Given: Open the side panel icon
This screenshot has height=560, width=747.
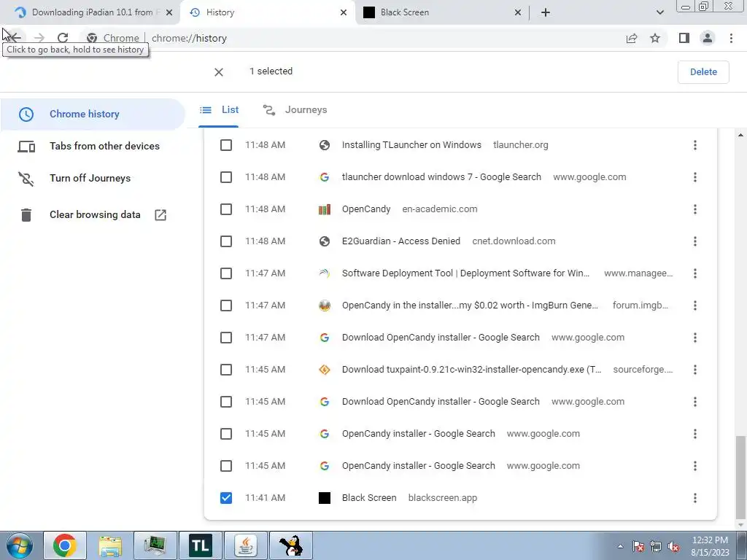Looking at the screenshot, I should 684,38.
